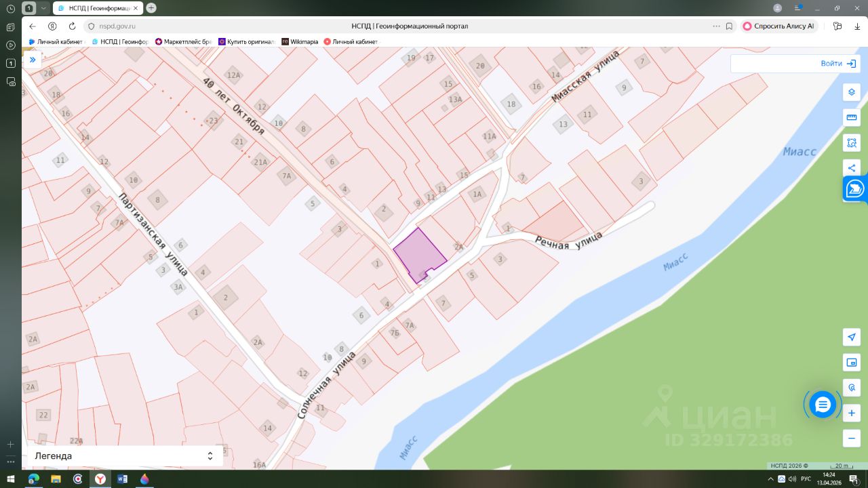Select the ruler measurement tool
This screenshot has height=488, width=868.
(852, 117)
